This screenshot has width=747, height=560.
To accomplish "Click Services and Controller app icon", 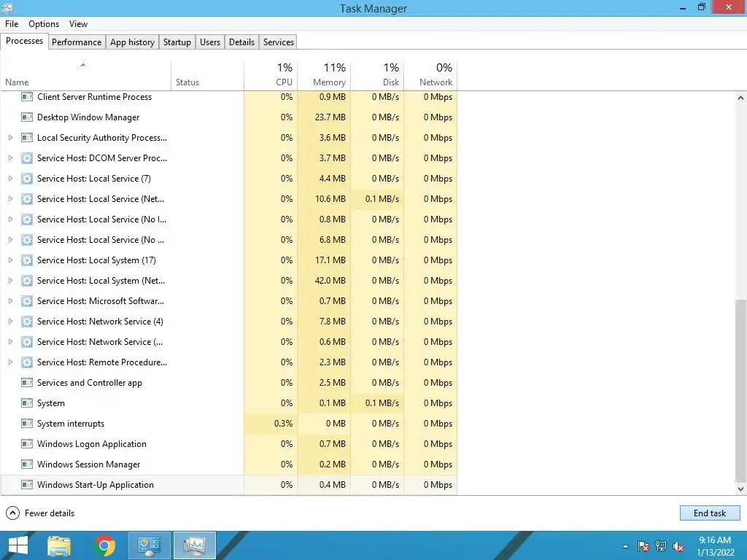I will tap(27, 382).
